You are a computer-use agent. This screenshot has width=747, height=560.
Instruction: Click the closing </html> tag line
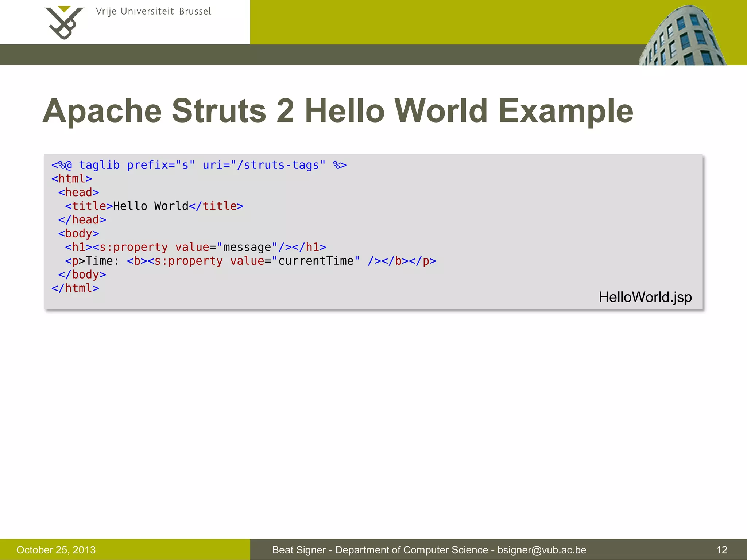click(75, 288)
